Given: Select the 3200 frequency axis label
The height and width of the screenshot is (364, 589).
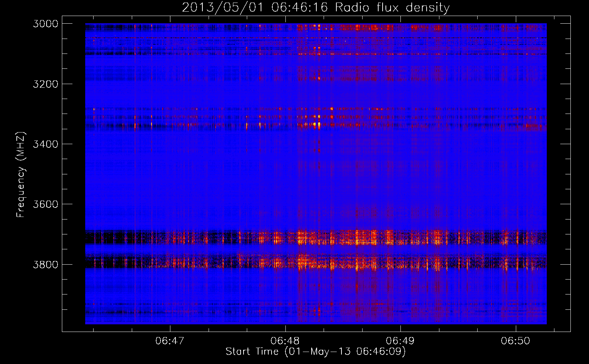Looking at the screenshot, I should (46, 84).
